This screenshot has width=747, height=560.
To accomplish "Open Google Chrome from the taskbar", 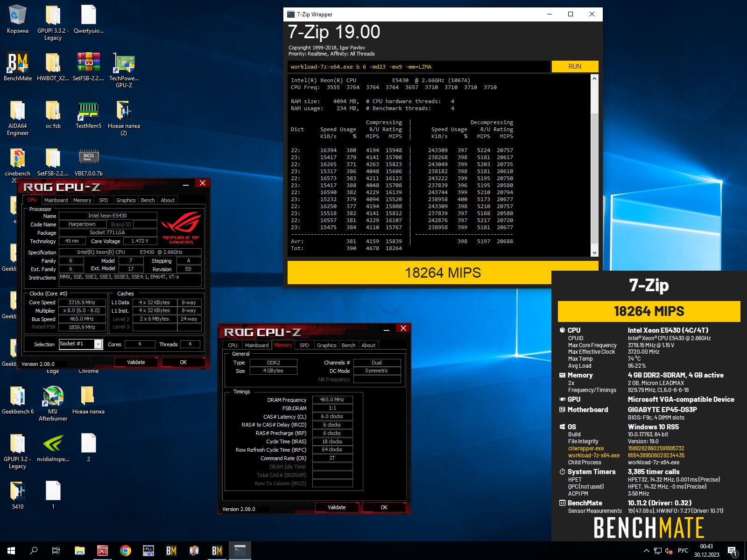I will 125,551.
